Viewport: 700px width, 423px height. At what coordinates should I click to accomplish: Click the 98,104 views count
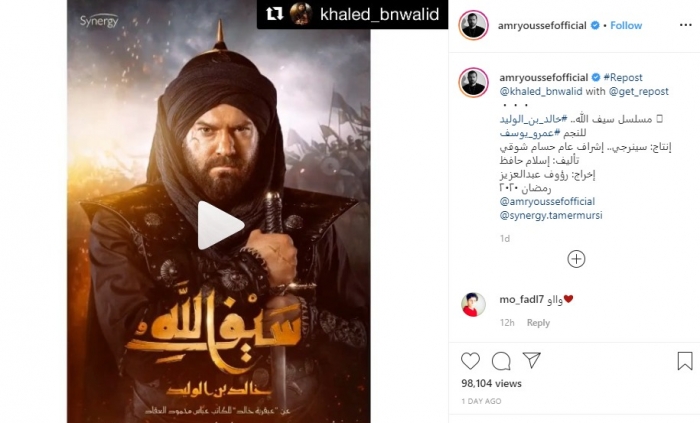click(491, 383)
